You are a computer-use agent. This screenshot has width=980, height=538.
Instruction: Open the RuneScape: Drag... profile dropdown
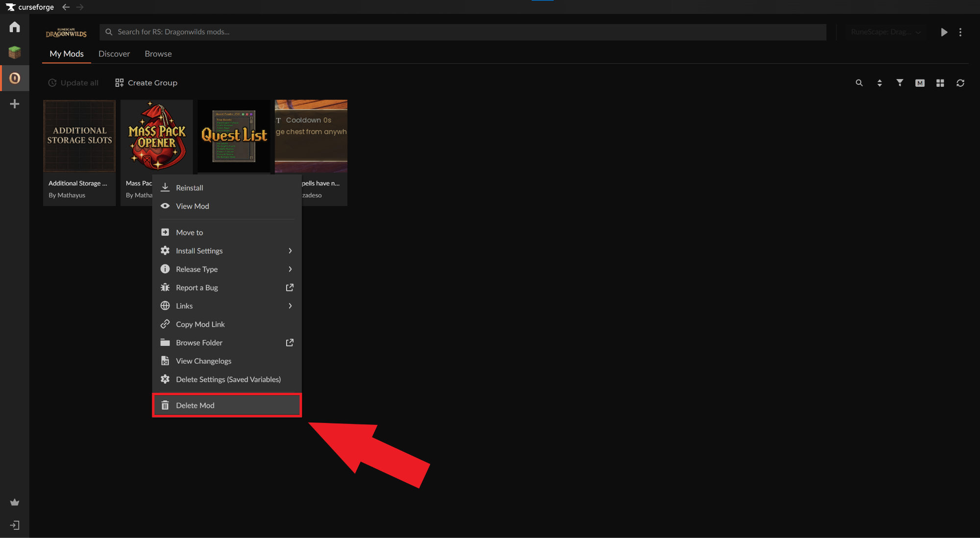(886, 32)
